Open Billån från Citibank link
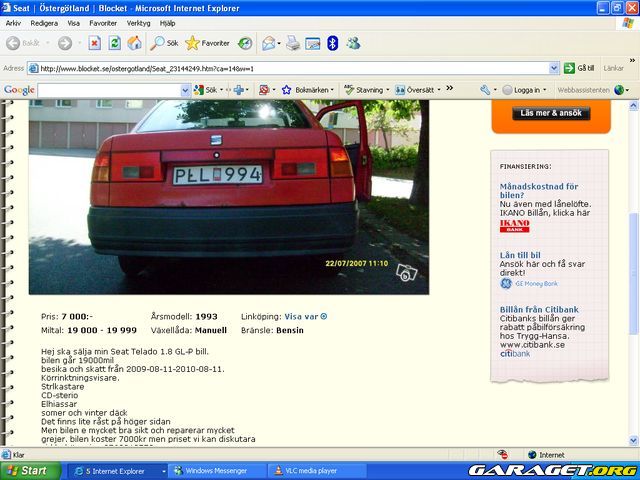The height and width of the screenshot is (480, 640). [539, 309]
